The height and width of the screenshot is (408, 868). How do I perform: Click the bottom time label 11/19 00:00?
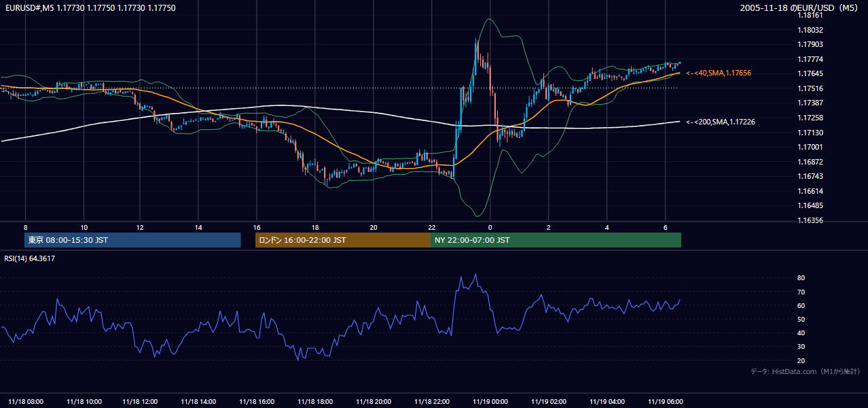490,401
